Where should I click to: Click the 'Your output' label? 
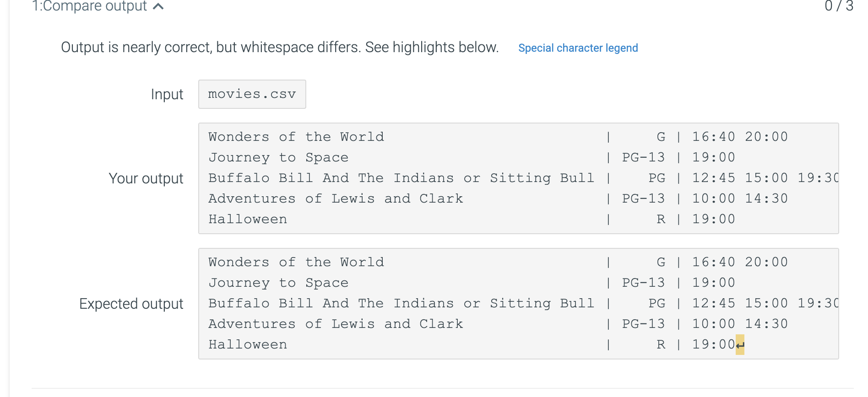(x=146, y=178)
